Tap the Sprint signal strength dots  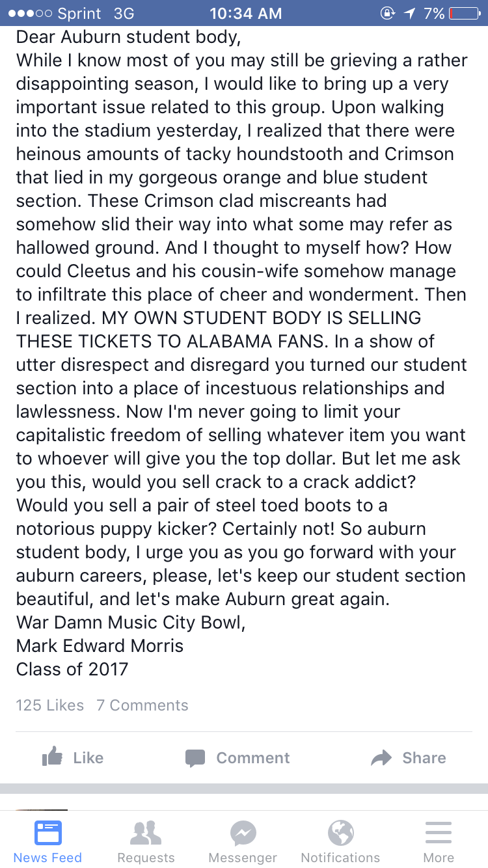pyautogui.click(x=29, y=13)
